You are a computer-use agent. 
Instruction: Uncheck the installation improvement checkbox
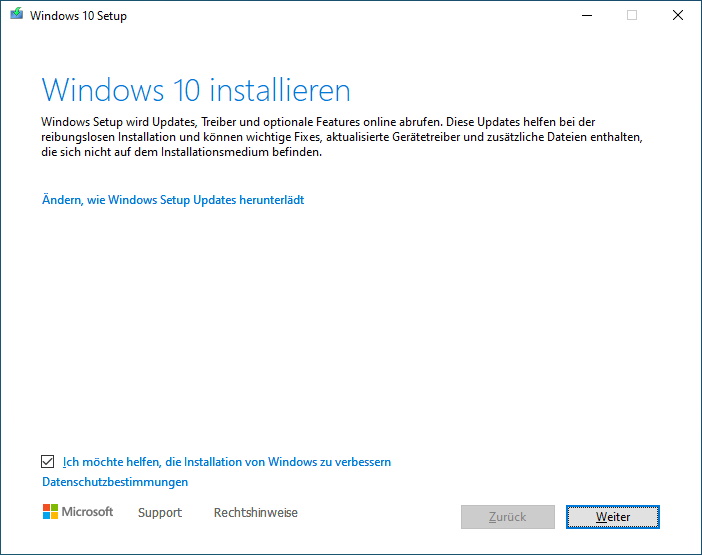point(47,461)
